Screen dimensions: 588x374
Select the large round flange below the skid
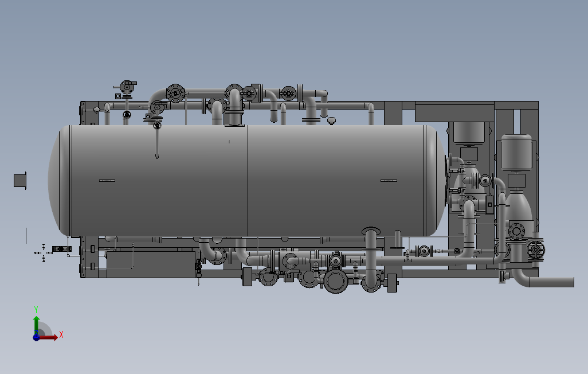pos(336,281)
